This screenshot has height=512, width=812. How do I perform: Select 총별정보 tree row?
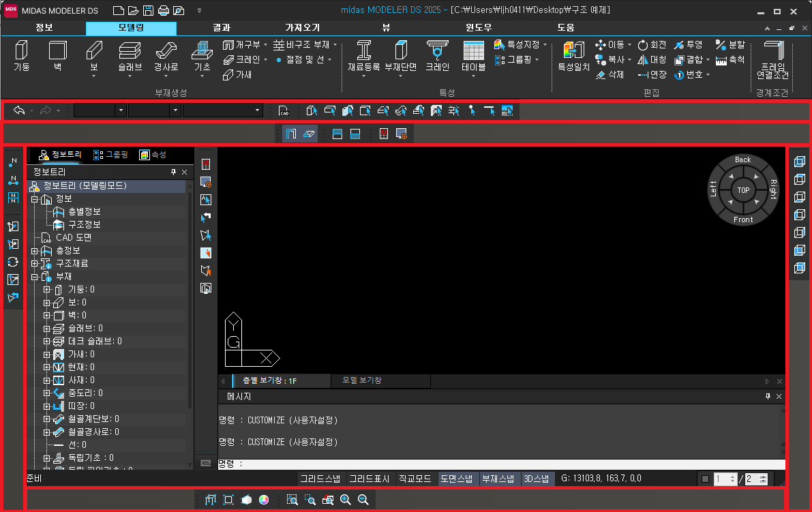84,212
